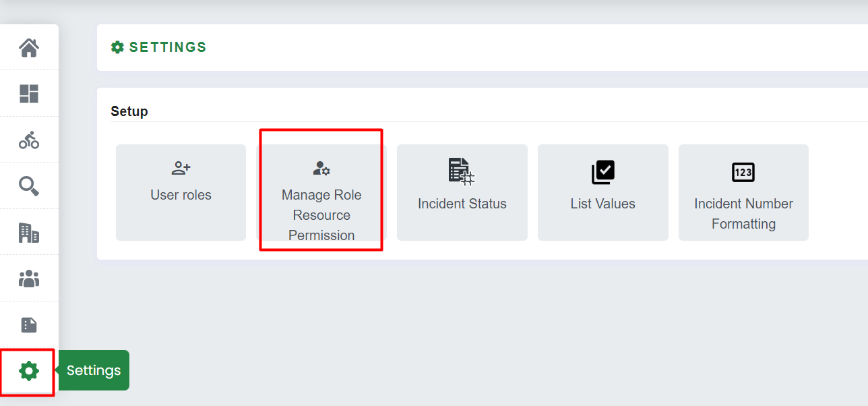The width and height of the screenshot is (868, 406).
Task: Click the User roles person-plus icon
Action: pyautogui.click(x=181, y=168)
